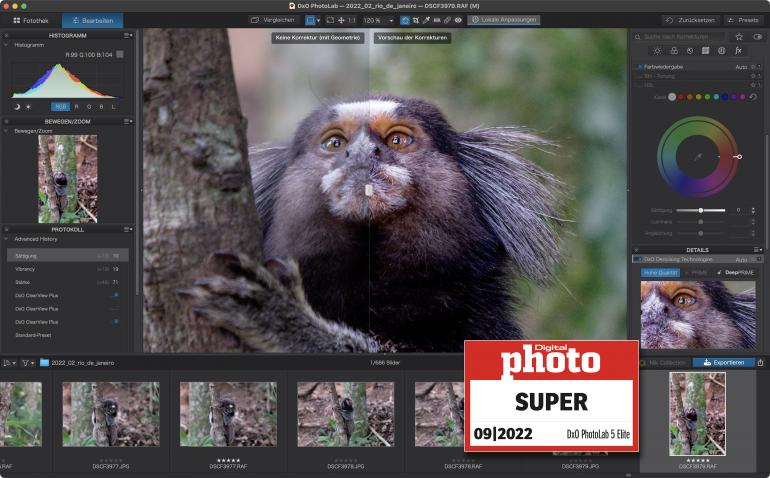This screenshot has height=478, width=770.
Task: Click the Vergleichen compare button
Action: [x=273, y=20]
